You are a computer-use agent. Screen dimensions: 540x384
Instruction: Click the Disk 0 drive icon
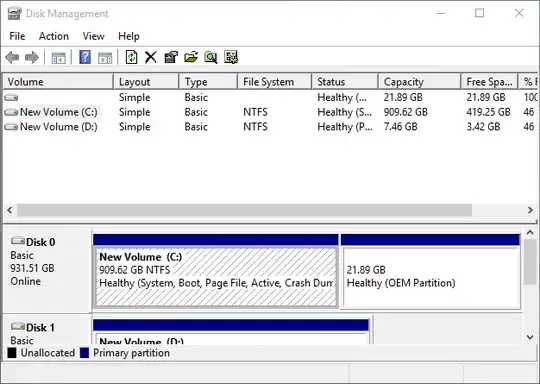(x=18, y=241)
